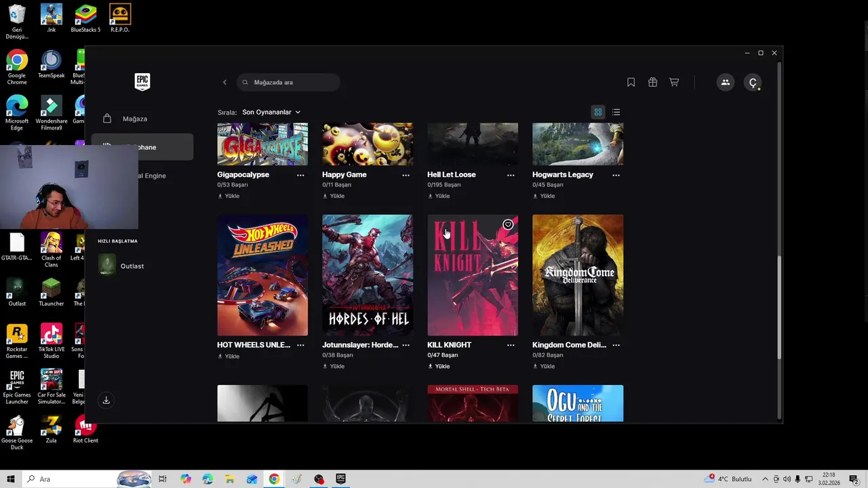Open the account profile avatar
Image resolution: width=868 pixels, height=488 pixels.
pyautogui.click(x=753, y=82)
